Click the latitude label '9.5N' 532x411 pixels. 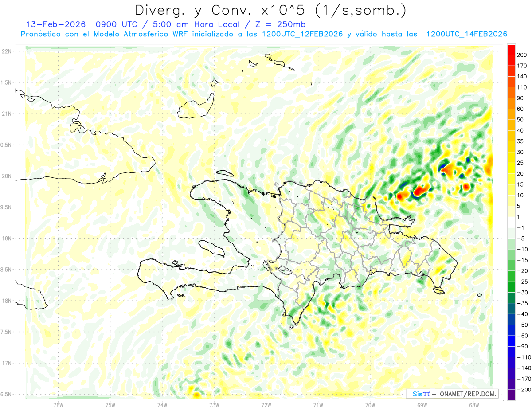click(6, 207)
